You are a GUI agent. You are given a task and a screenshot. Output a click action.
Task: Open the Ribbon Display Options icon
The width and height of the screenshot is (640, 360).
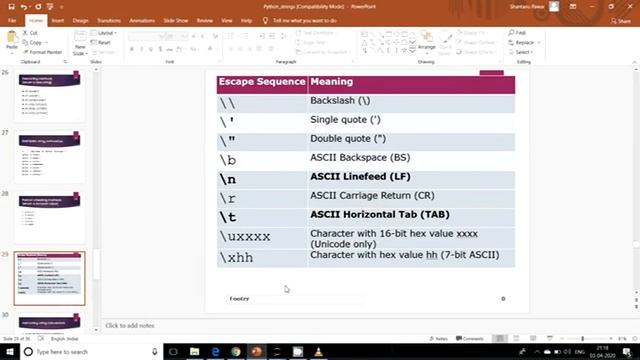[573, 7]
